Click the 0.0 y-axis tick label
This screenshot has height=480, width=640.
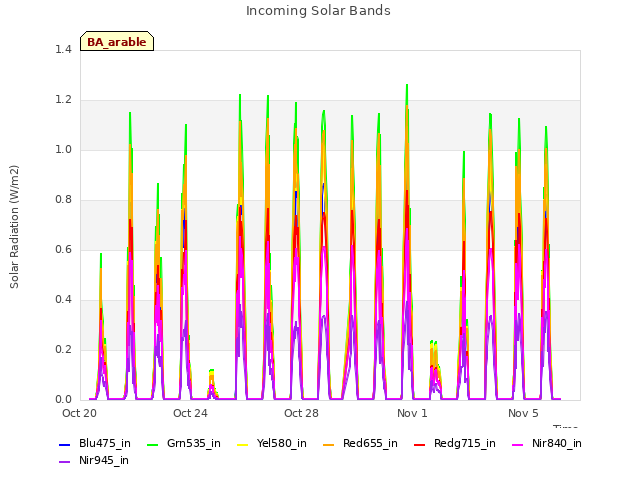tap(63, 400)
